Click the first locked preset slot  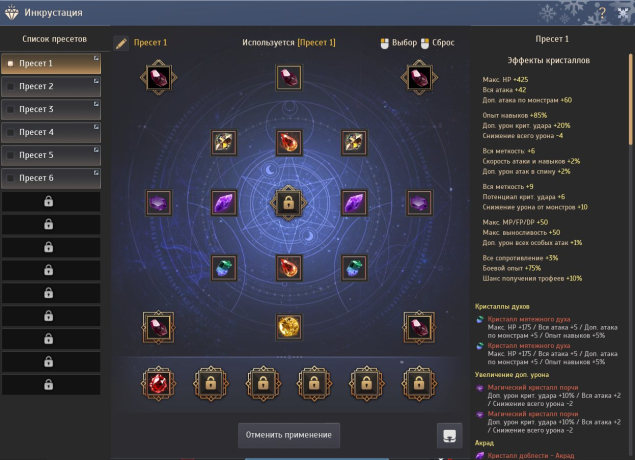coord(51,201)
